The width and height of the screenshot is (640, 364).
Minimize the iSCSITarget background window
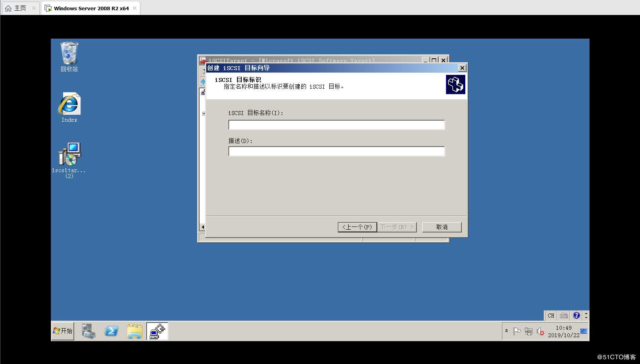[x=426, y=60]
